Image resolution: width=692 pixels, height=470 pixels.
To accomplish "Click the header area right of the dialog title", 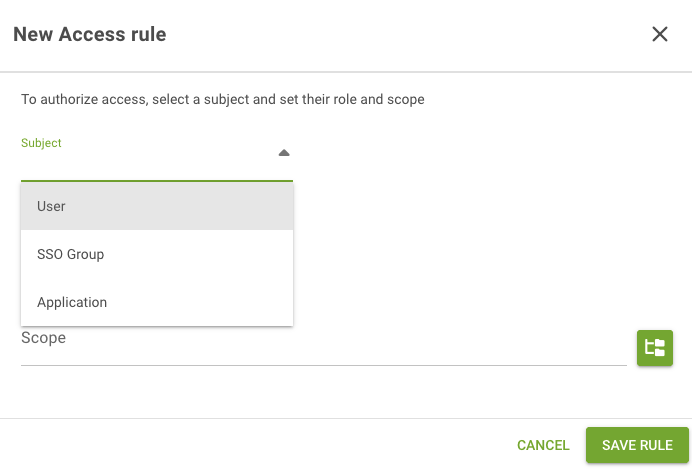I will [406, 34].
